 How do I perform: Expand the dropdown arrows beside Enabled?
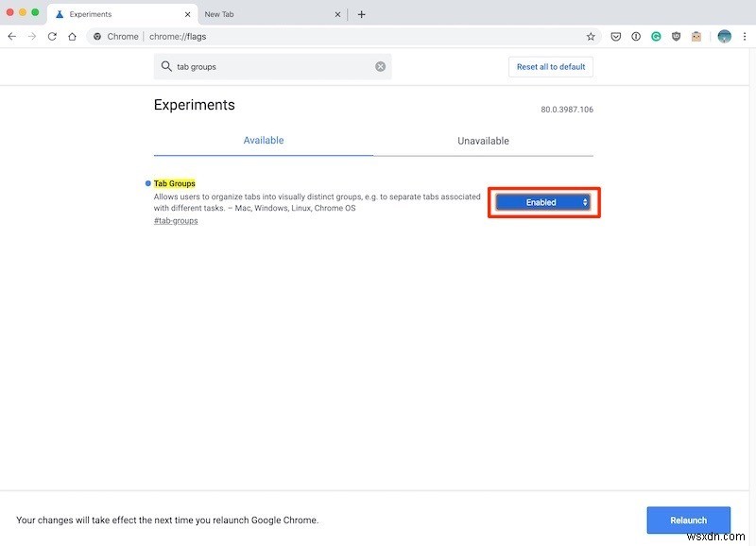point(584,201)
